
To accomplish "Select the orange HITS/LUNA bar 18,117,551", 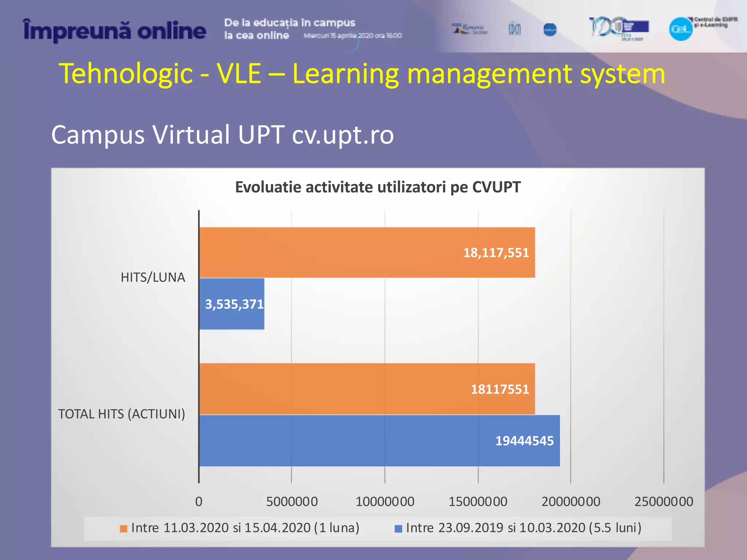I will click(367, 252).
